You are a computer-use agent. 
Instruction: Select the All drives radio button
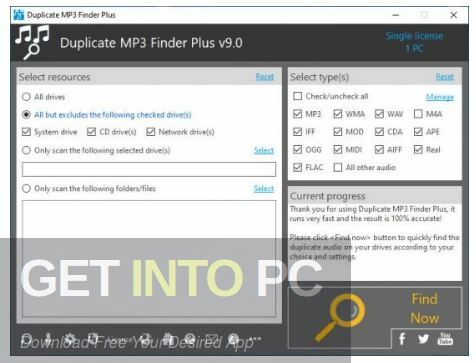point(26,97)
